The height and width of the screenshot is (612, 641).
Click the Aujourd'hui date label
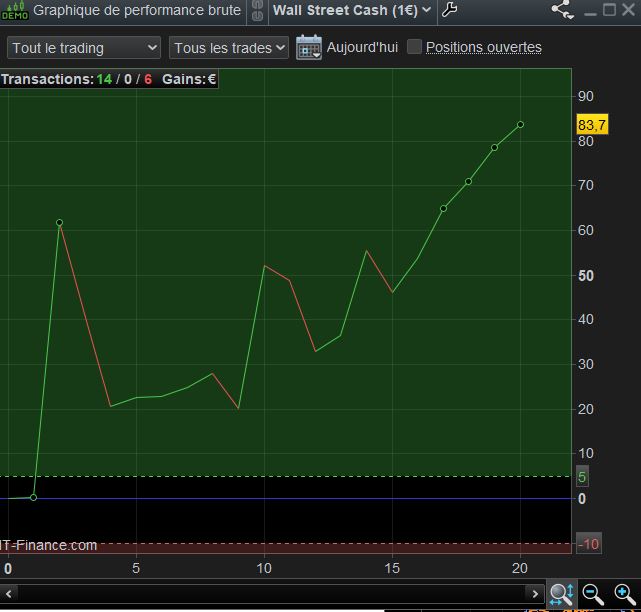(362, 47)
